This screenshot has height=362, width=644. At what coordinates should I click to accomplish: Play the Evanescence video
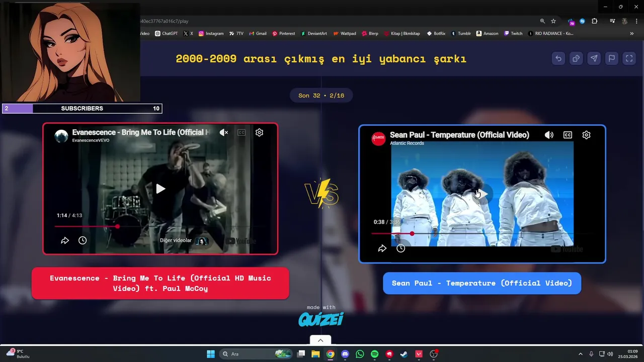coord(160,189)
